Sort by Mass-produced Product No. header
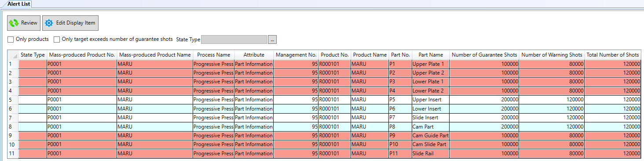Screen dimensions: 644x161 [82, 55]
